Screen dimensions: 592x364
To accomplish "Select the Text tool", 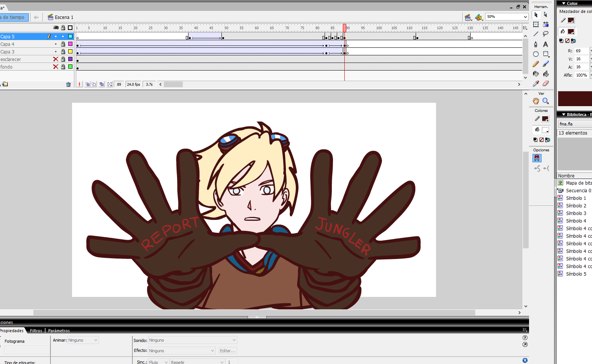I will pyautogui.click(x=546, y=44).
